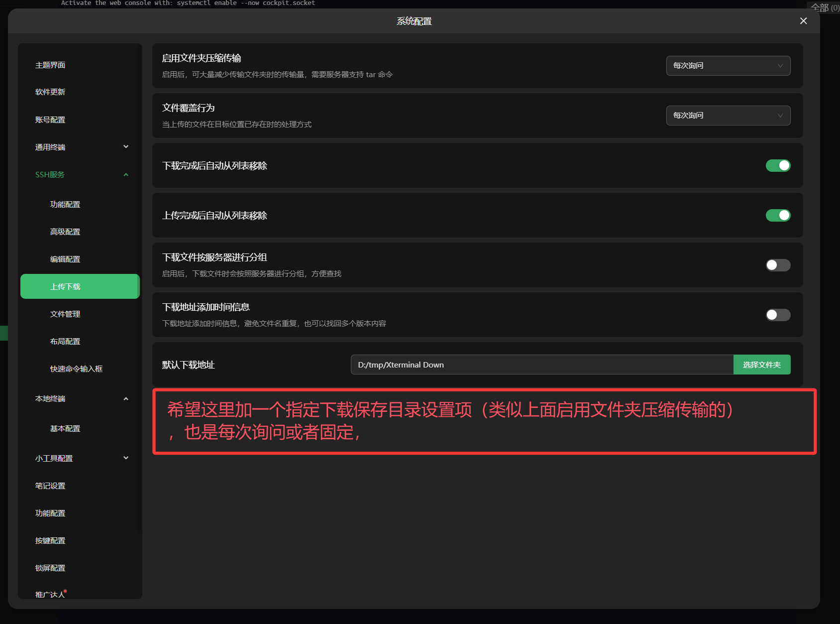Open the 文件管理 settings
This screenshot has height=624, width=840.
pos(65,314)
